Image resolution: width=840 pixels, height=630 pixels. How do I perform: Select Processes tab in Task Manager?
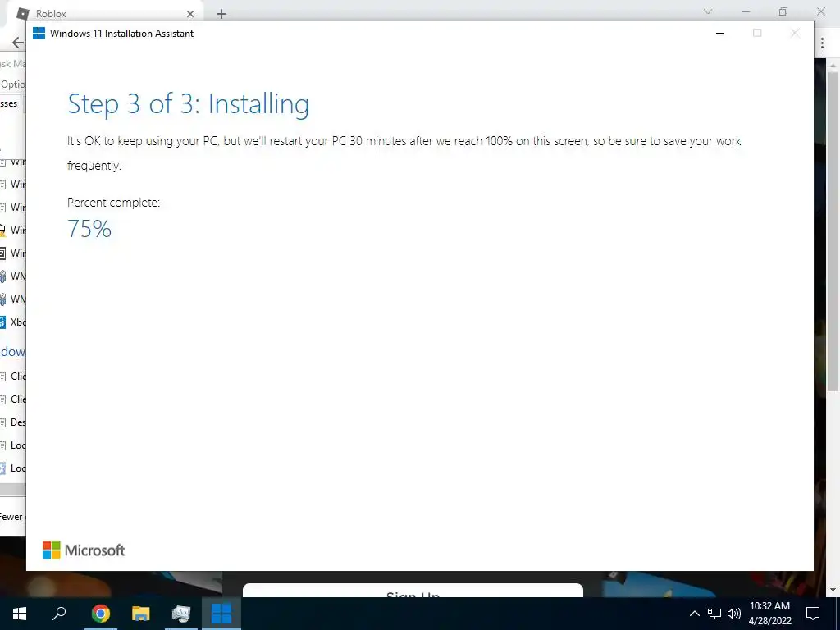click(10, 103)
